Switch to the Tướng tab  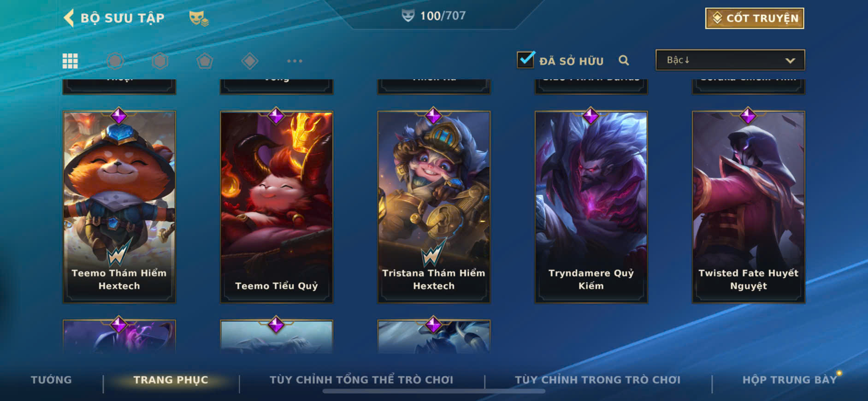click(51, 380)
